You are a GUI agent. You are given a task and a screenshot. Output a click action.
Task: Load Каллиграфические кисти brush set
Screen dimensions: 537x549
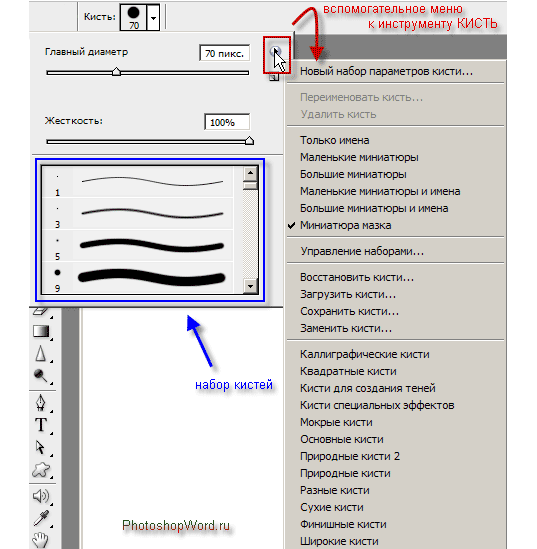tap(396, 354)
